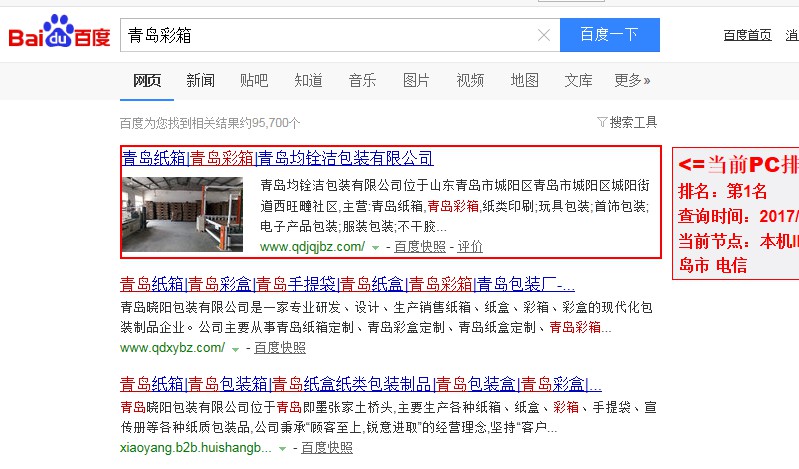Switch to the 图片 tab
The height and width of the screenshot is (469, 799).
(416, 80)
